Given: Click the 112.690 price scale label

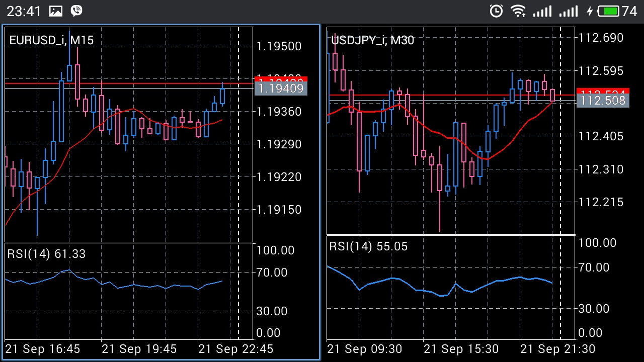Looking at the screenshot, I should tap(601, 38).
